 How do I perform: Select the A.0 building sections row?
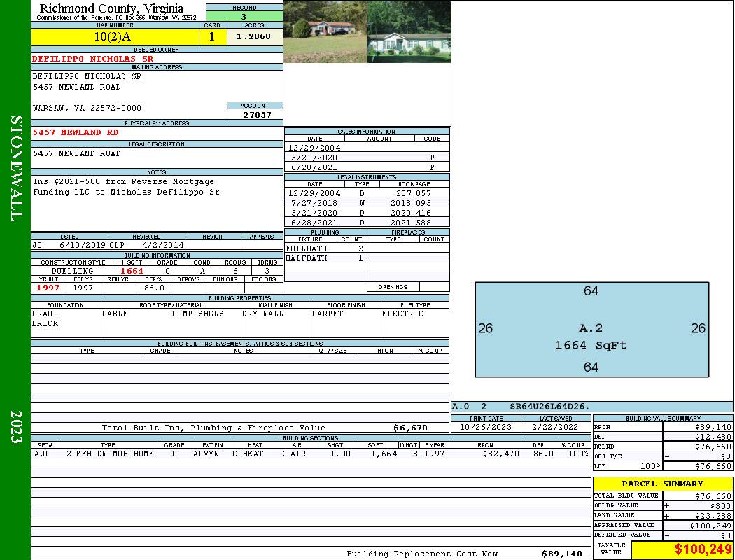(x=310, y=454)
